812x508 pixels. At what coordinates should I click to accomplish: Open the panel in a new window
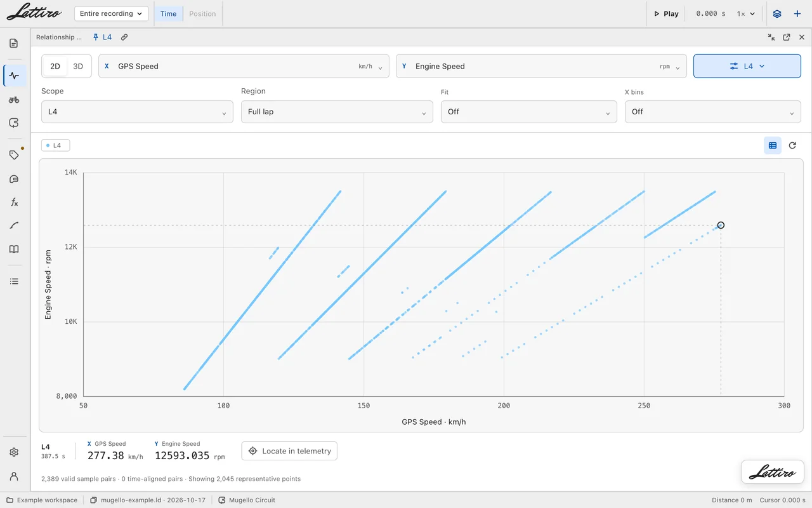point(787,37)
